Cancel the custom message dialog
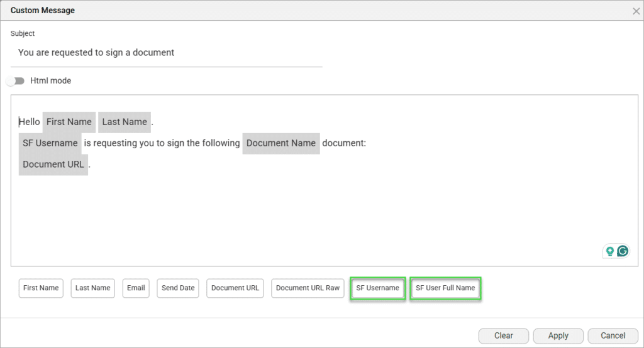The image size is (644, 348). (x=613, y=336)
